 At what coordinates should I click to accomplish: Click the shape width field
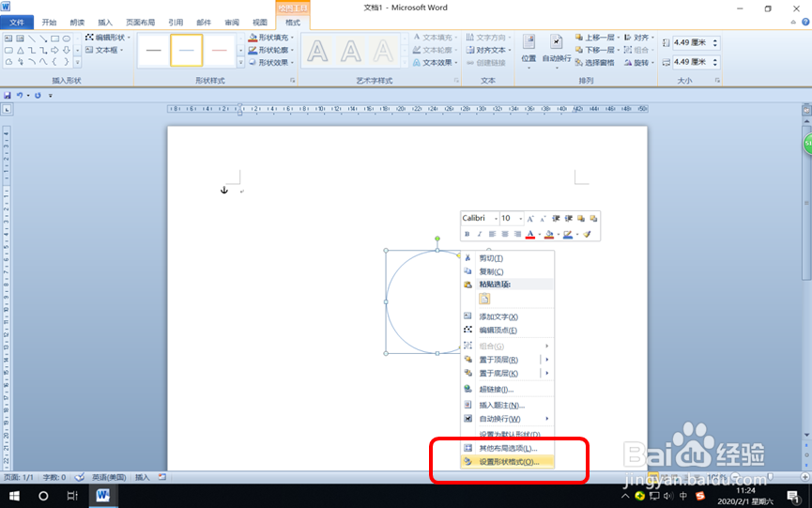tap(692, 62)
